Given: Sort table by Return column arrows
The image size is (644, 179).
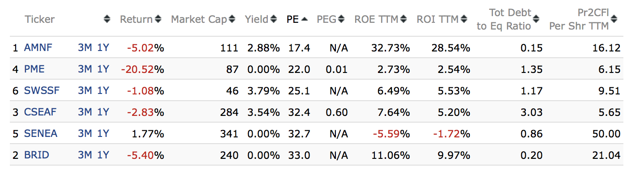Looking at the screenshot, I should point(158,19).
